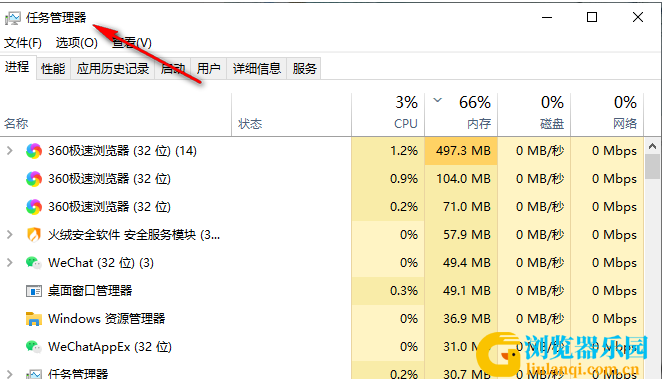Select the 火绒安全软件 安全服务模块 row
Image resolution: width=662 pixels, height=379 pixels.
point(322,234)
